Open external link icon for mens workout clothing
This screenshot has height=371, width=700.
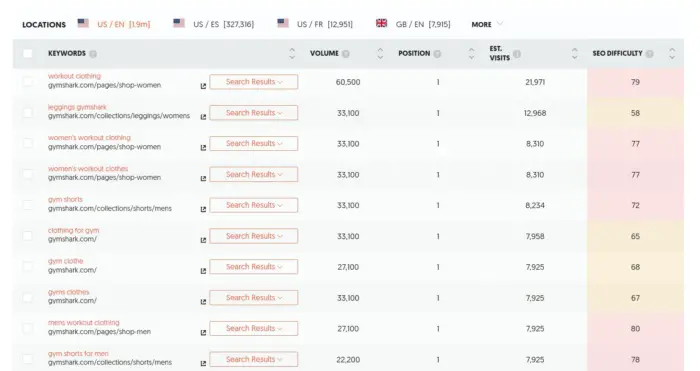click(203, 333)
